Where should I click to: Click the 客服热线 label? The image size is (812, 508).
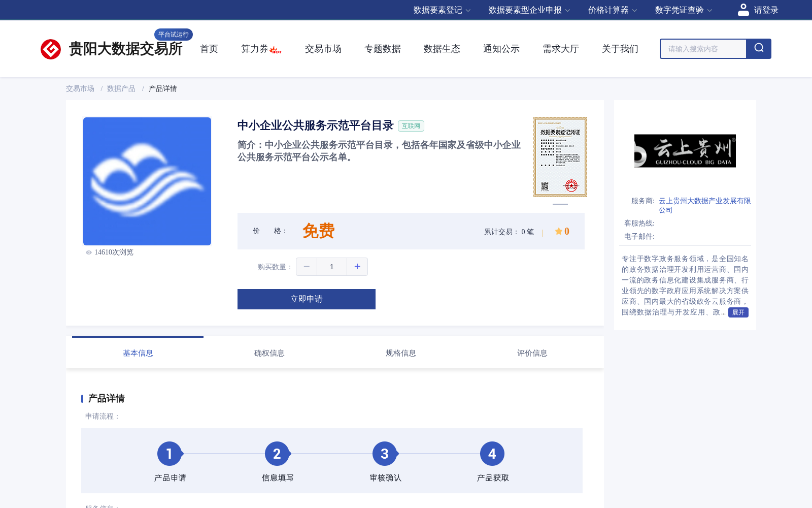point(639,224)
